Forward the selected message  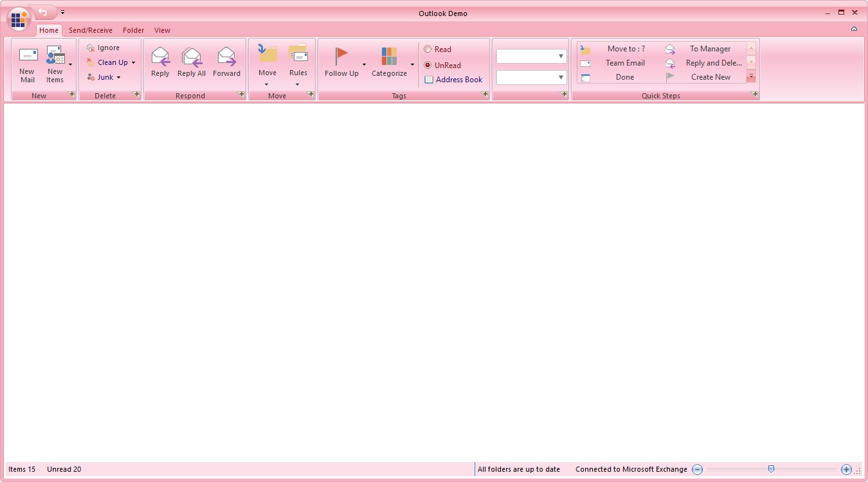(227, 62)
